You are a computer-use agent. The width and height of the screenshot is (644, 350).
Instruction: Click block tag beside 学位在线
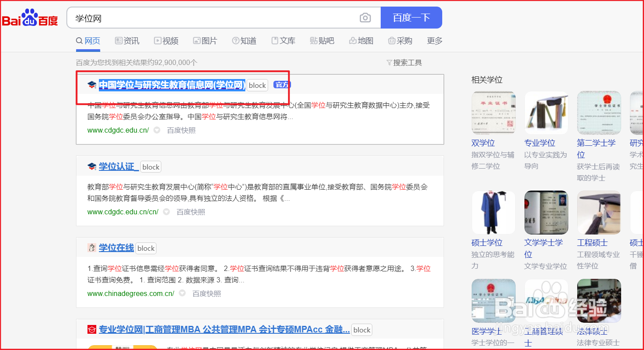point(146,249)
